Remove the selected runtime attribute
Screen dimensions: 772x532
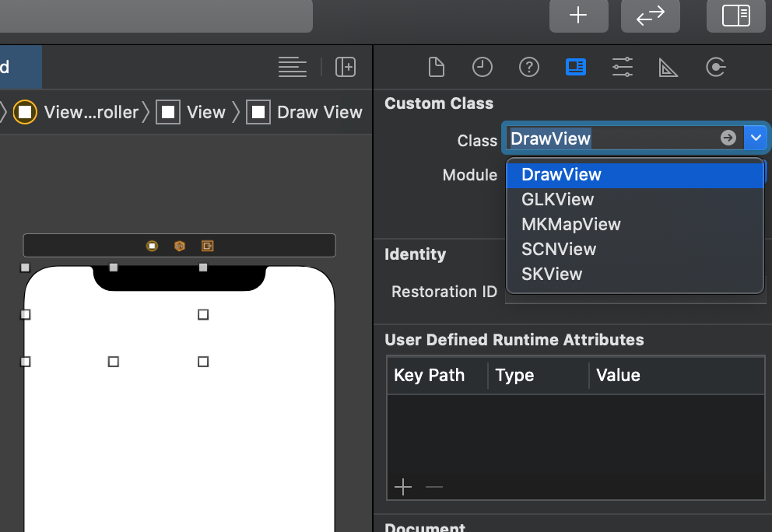point(433,487)
